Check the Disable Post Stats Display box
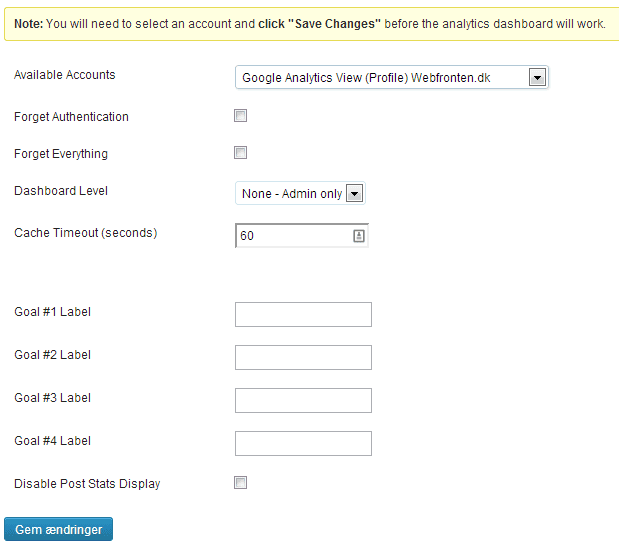The height and width of the screenshot is (548, 619). tap(240, 482)
